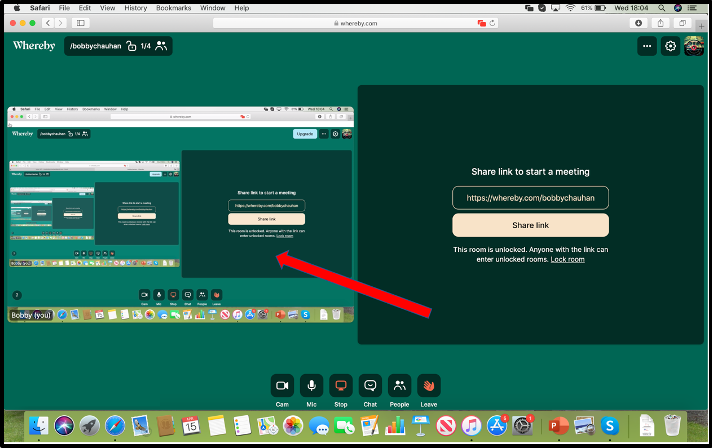Open Finder from the Dock
This screenshot has width=712, height=448.
(39, 426)
